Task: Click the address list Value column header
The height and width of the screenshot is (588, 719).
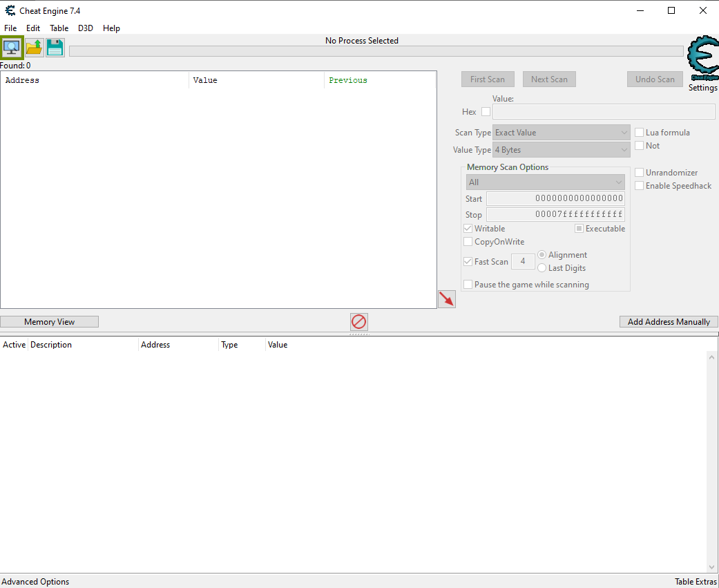Action: [x=278, y=345]
